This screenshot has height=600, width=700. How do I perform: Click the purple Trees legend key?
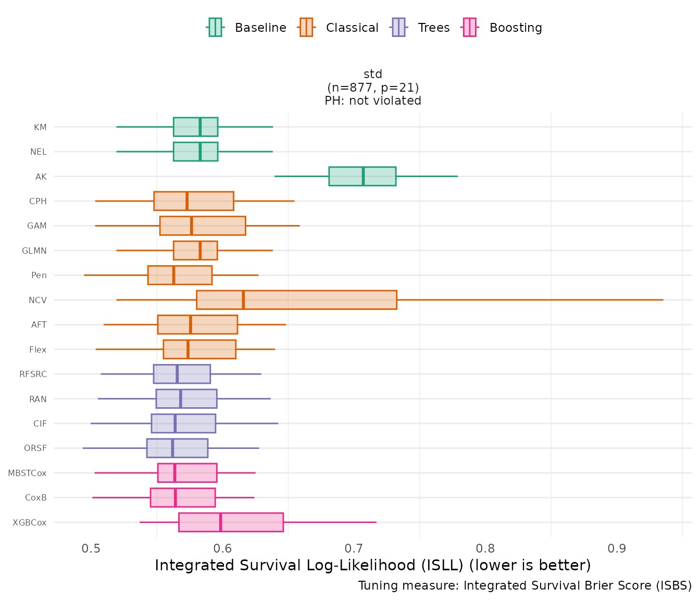point(398,28)
